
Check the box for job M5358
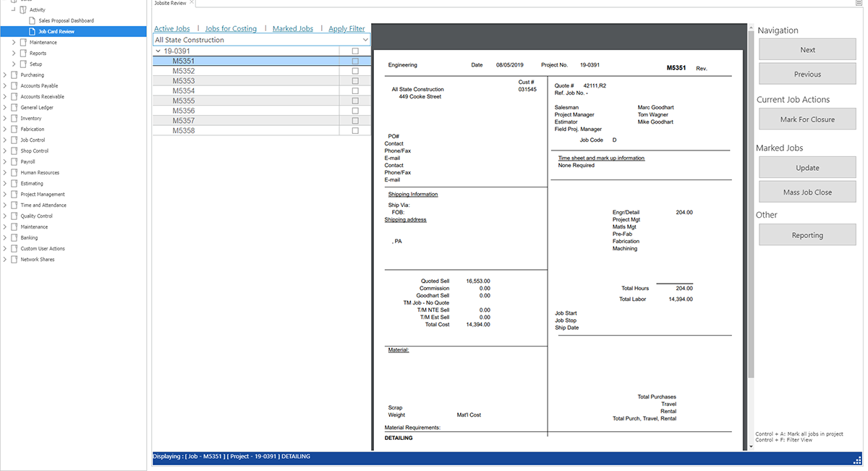(354, 131)
